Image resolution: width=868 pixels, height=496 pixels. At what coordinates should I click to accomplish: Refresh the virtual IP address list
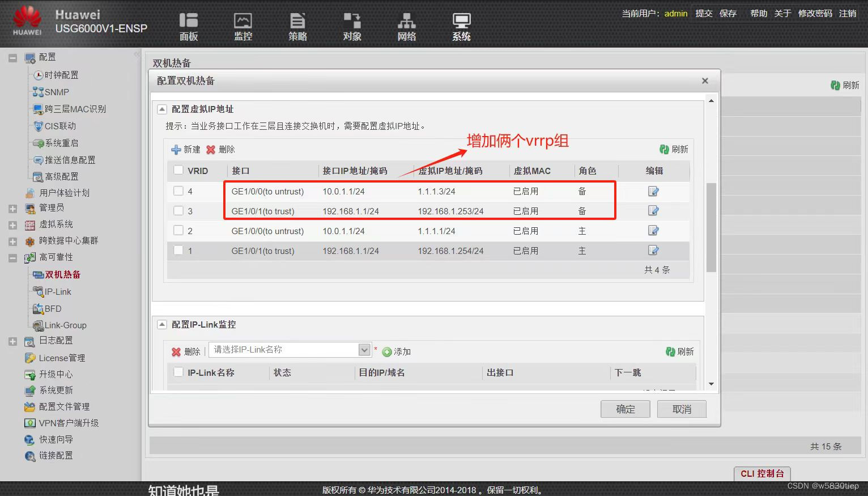674,149
